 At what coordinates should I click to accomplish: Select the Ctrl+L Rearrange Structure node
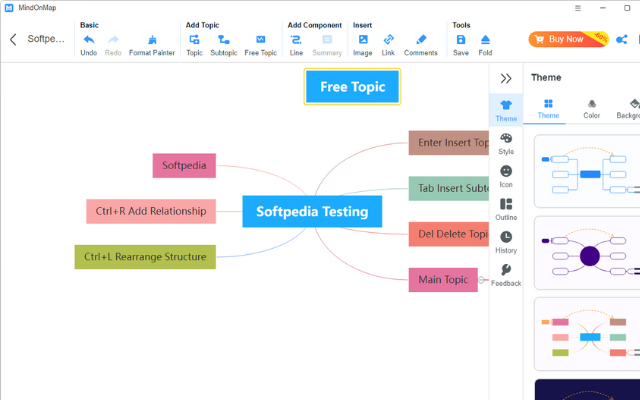[145, 257]
